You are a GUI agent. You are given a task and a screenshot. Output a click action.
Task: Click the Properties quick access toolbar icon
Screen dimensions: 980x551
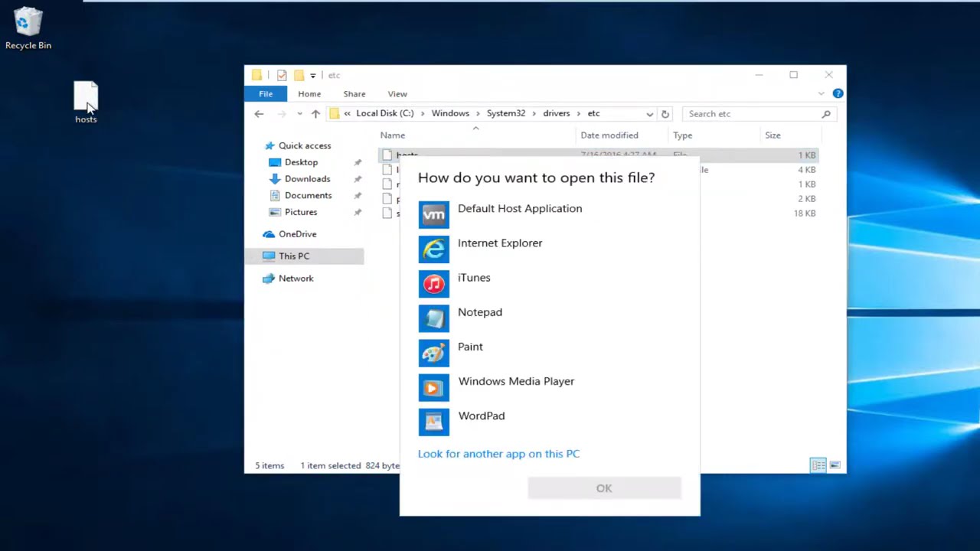click(282, 75)
